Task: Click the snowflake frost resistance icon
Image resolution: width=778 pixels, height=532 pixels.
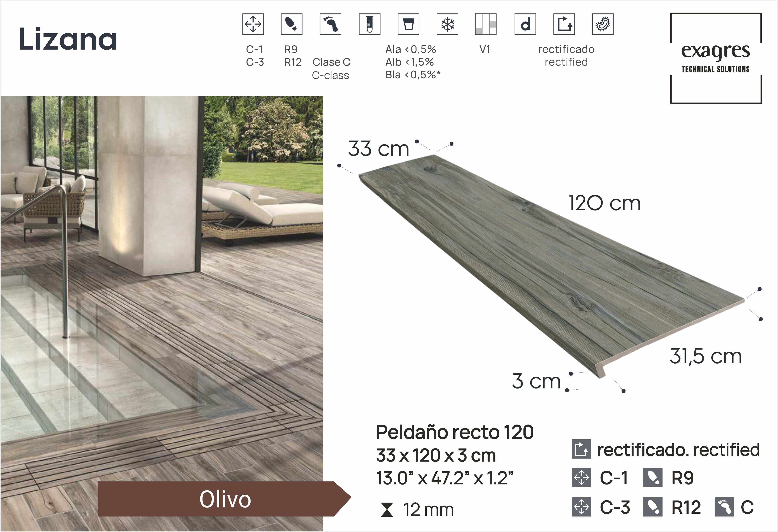Action: click(x=447, y=24)
